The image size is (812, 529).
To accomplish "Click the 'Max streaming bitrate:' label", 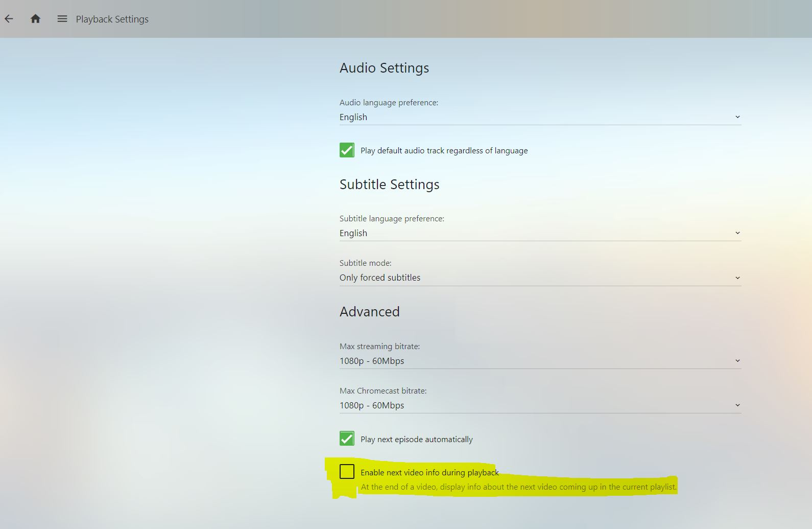I will 379,346.
